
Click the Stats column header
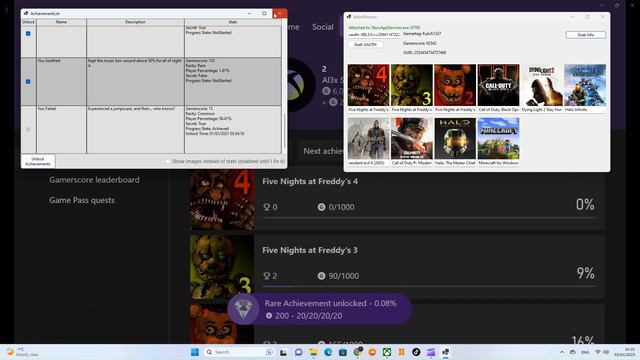pyautogui.click(x=233, y=22)
